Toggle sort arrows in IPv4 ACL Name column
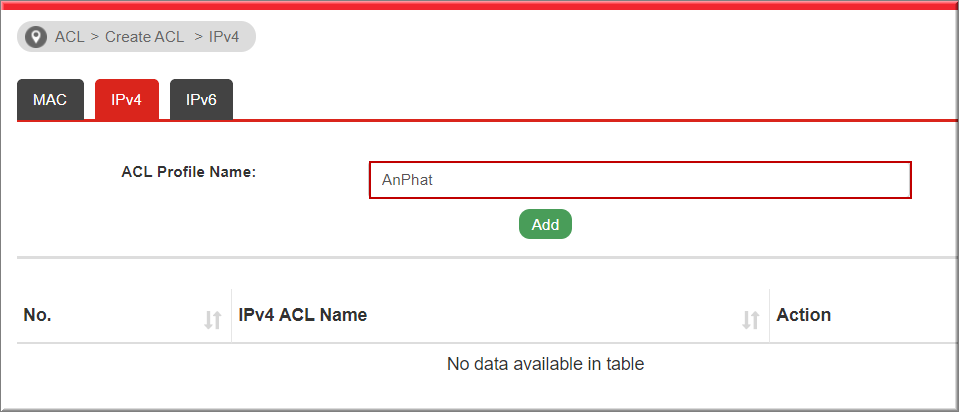This screenshot has height=412, width=959. tap(750, 320)
